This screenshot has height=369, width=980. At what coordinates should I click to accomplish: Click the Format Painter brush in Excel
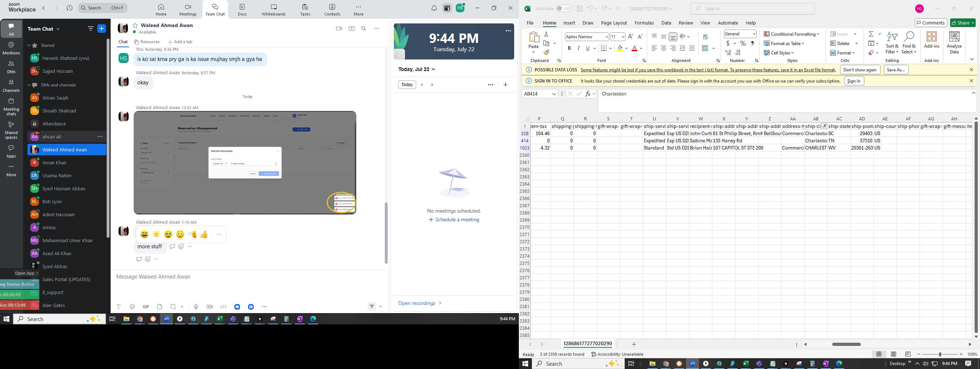pyautogui.click(x=546, y=53)
